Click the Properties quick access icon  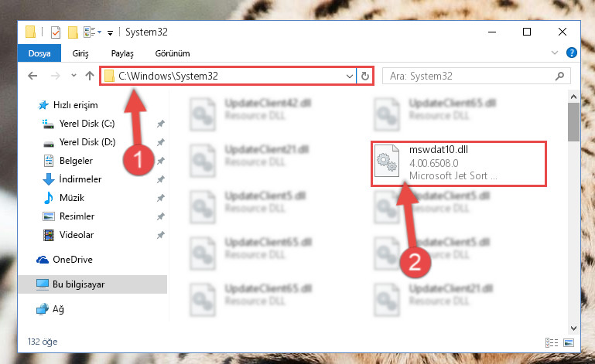(x=56, y=32)
